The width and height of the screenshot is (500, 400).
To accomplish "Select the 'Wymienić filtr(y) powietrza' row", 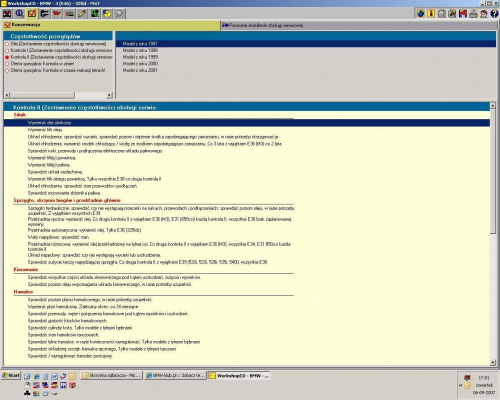I will [52, 158].
